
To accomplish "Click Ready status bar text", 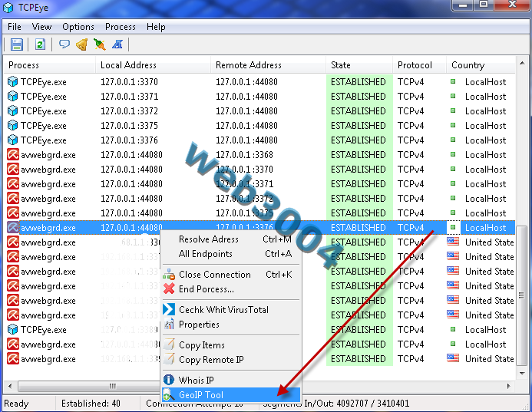I will (x=16, y=404).
